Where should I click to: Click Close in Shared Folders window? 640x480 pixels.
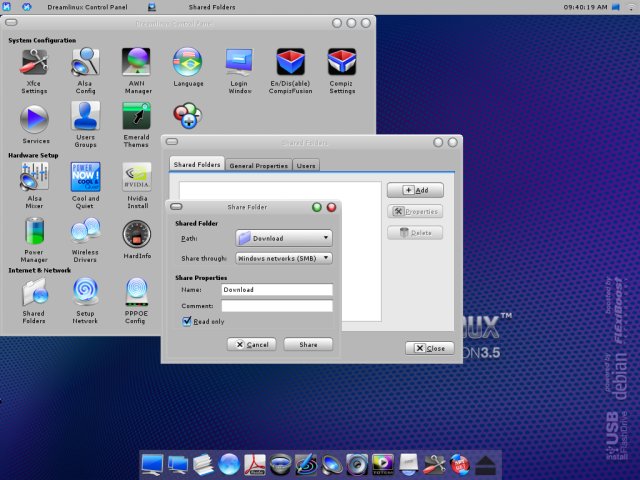(x=430, y=348)
